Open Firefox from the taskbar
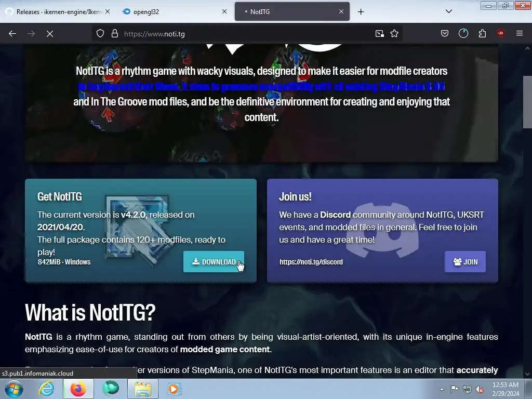Screen dimensions: 532x399 (78, 389)
